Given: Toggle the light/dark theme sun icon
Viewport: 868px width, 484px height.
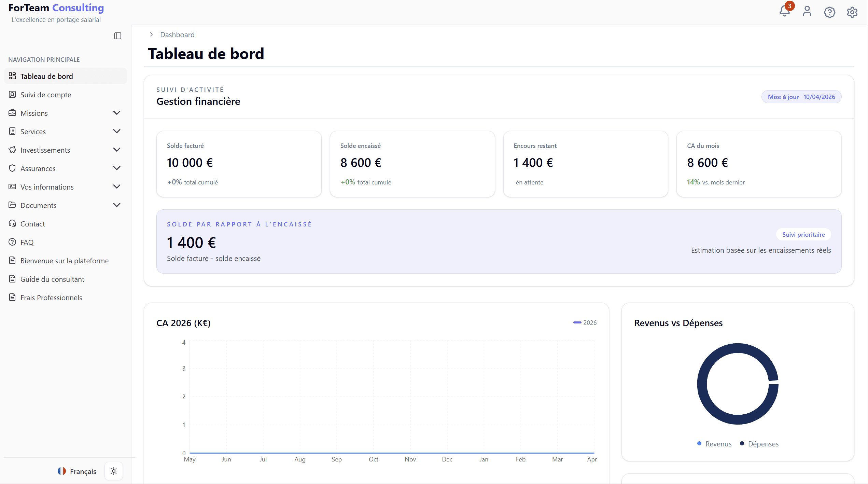Looking at the screenshot, I should point(113,471).
